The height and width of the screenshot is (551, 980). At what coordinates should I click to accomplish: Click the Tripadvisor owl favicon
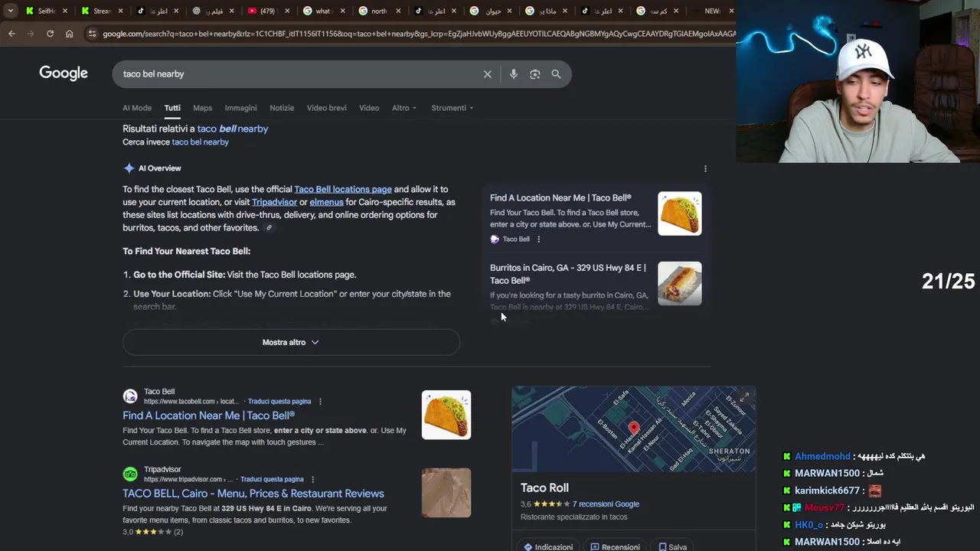[x=130, y=474]
